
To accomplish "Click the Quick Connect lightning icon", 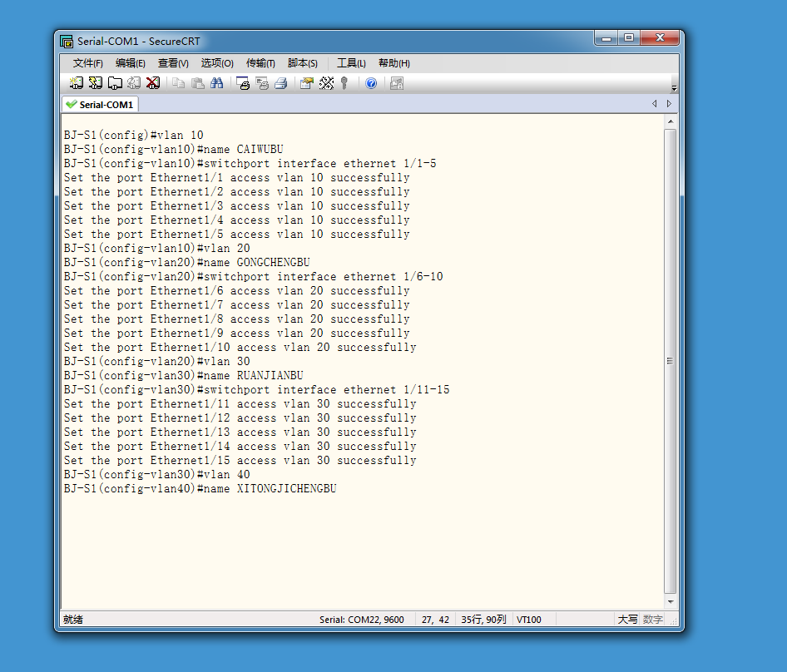I will 96,83.
